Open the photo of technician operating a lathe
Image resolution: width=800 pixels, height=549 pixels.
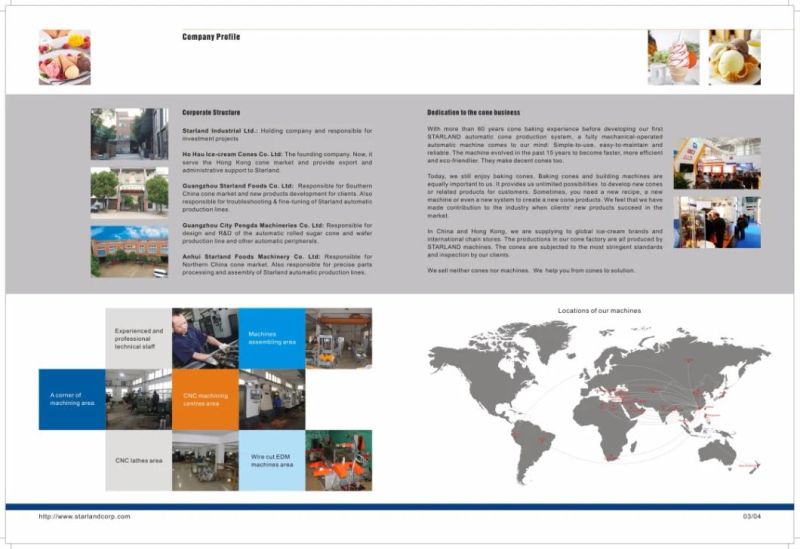click(205, 338)
